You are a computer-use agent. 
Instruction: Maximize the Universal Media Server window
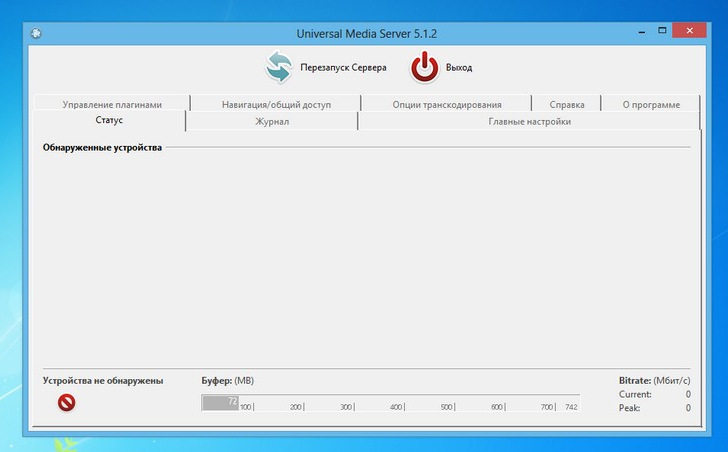coord(662,31)
